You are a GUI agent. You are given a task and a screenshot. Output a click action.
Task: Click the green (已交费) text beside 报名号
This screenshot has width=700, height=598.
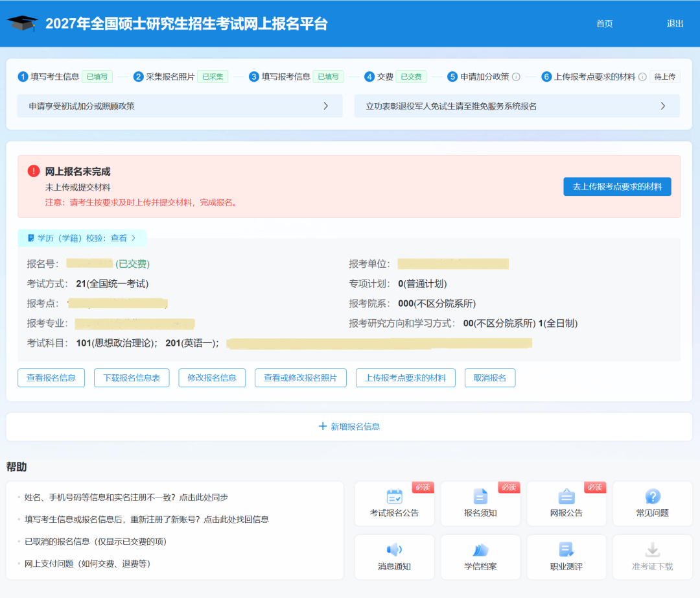(x=133, y=264)
